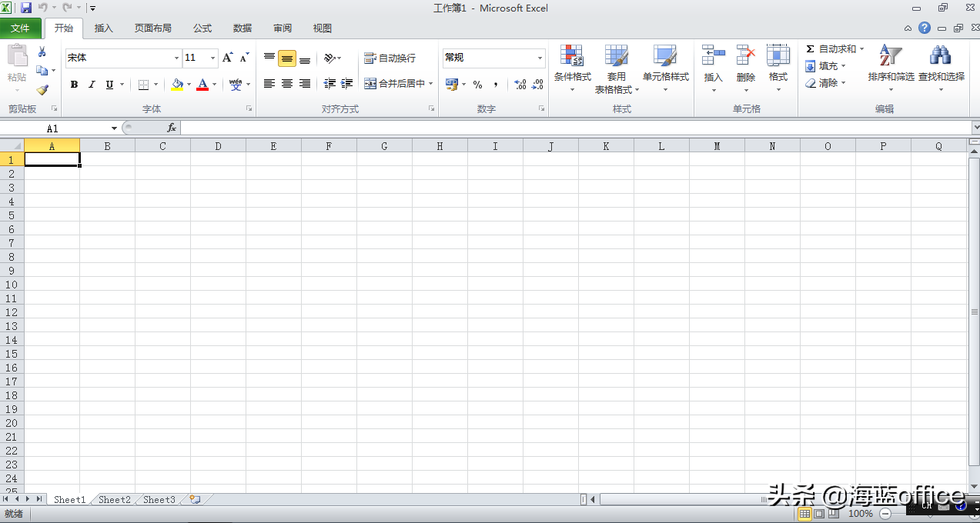The height and width of the screenshot is (523, 980).
Task: Open 查找和选择 find and select
Action: click(941, 68)
